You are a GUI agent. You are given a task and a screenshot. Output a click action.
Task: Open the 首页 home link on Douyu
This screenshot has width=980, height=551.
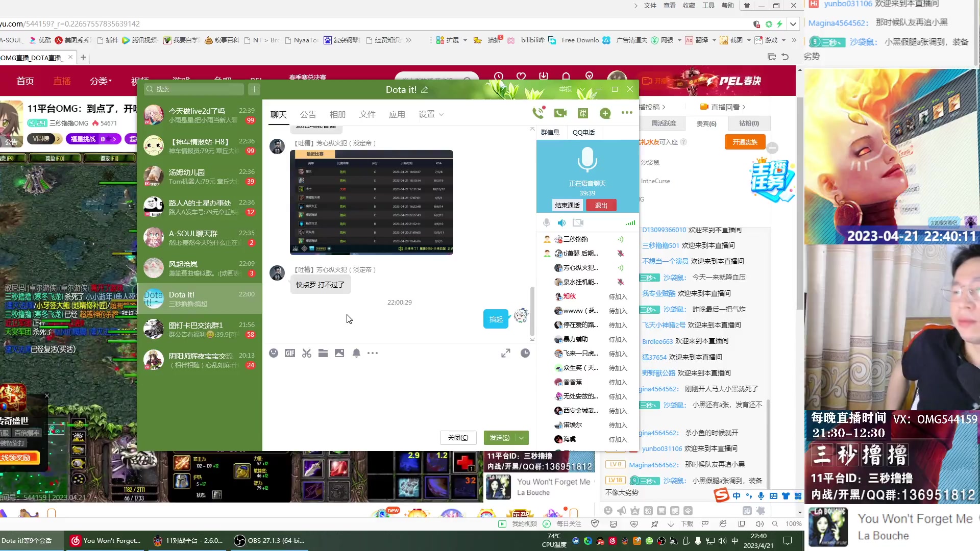pyautogui.click(x=25, y=81)
